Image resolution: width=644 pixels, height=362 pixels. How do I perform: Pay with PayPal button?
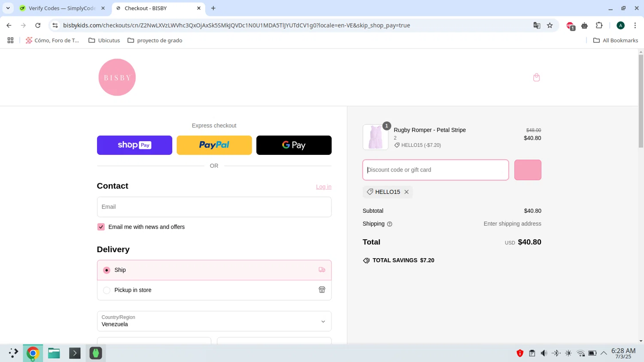click(x=214, y=145)
